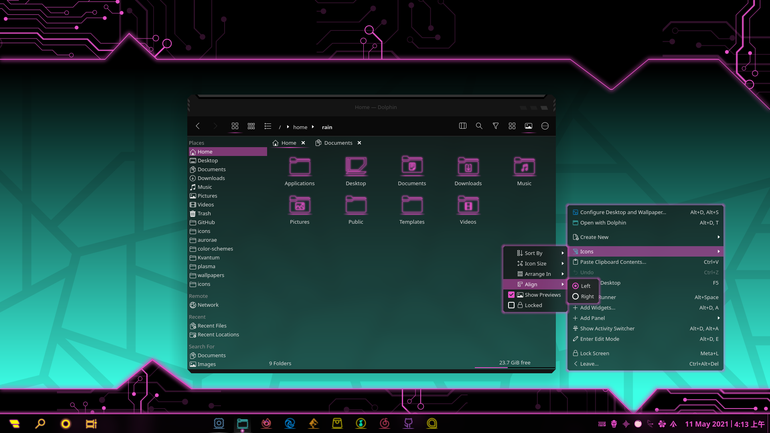Switch to the Documents tab
Viewport: 770px width, 433px height.
pyautogui.click(x=338, y=143)
